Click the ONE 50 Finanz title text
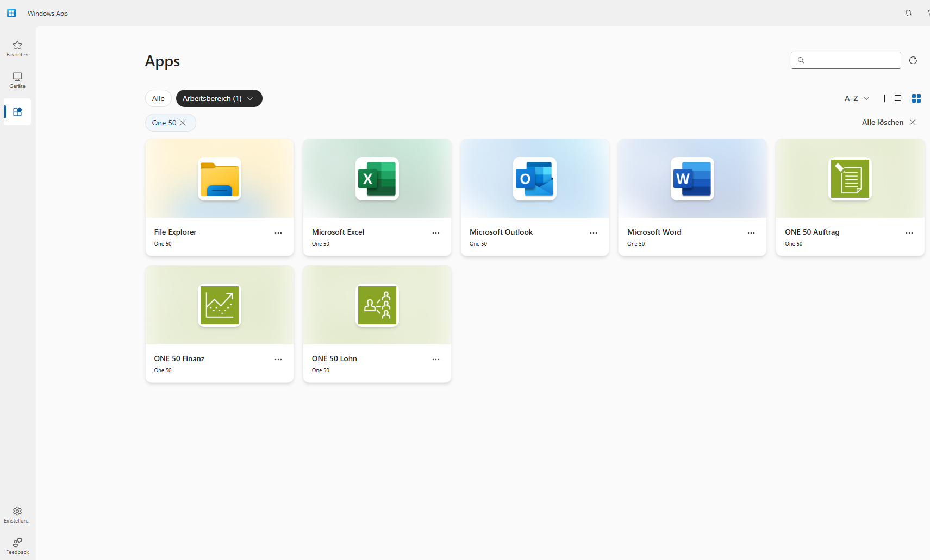This screenshot has height=560, width=930. tap(179, 358)
